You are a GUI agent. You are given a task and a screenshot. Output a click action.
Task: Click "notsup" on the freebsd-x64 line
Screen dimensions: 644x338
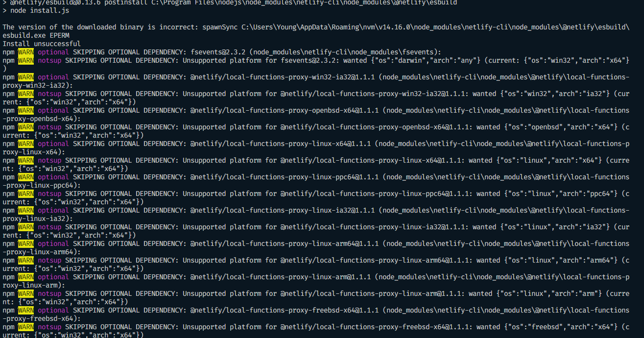49,327
